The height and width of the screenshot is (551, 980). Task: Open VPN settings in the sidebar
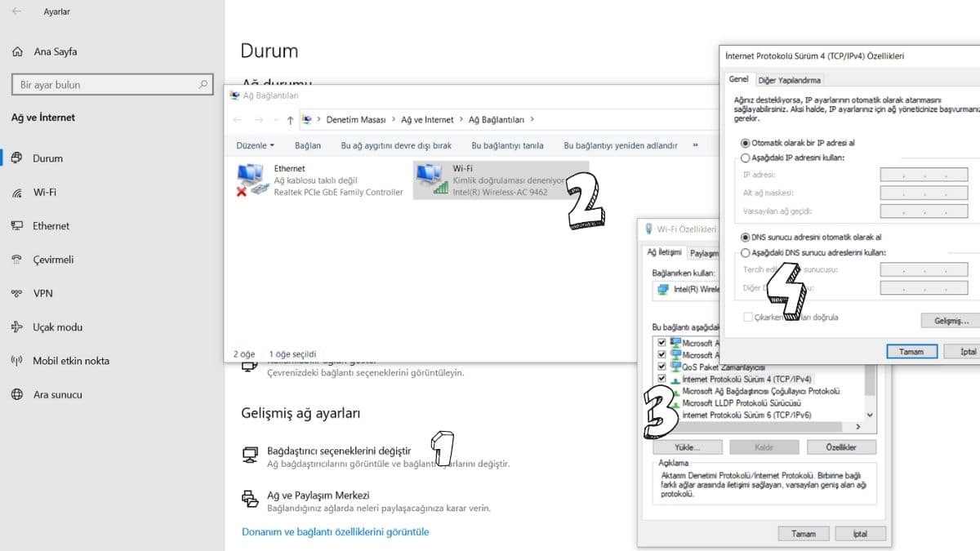(x=17, y=293)
